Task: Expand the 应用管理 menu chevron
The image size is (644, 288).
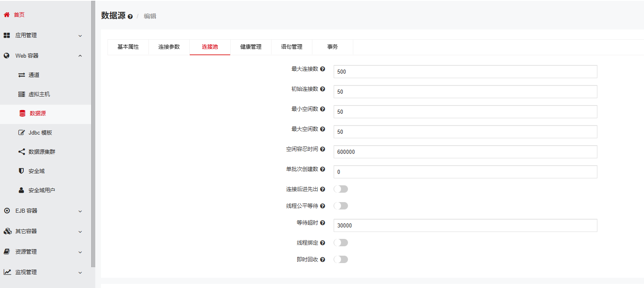Action: click(80, 36)
